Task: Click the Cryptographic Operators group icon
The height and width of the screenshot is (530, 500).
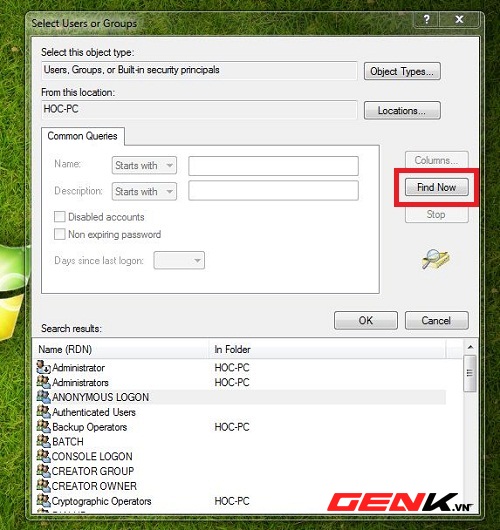Action: (x=43, y=500)
